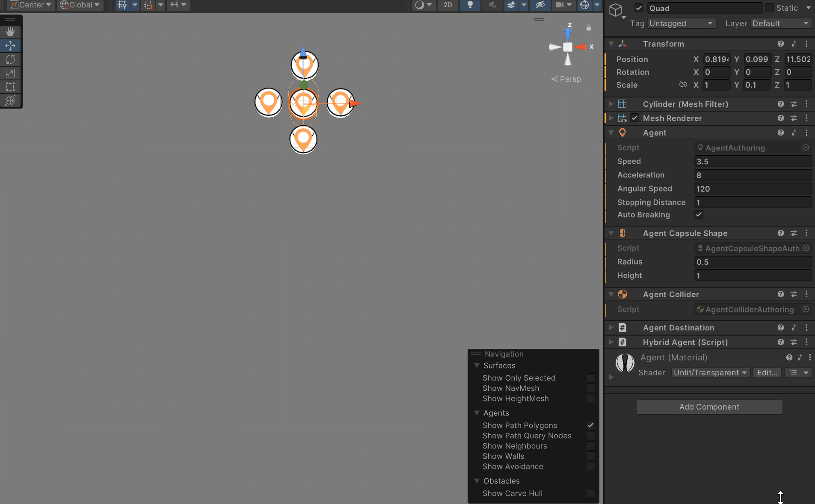Image resolution: width=815 pixels, height=504 pixels.
Task: Toggle the Quad object active checkbox
Action: (x=639, y=8)
